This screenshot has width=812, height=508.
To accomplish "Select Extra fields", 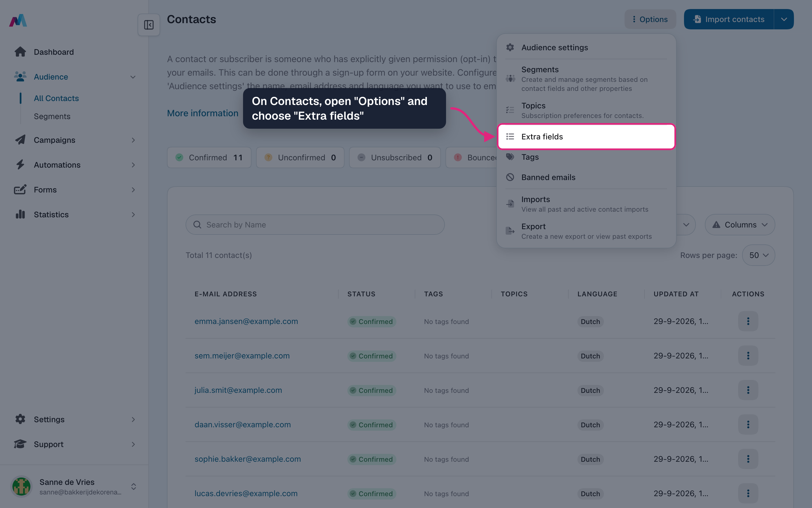I will pyautogui.click(x=586, y=136).
